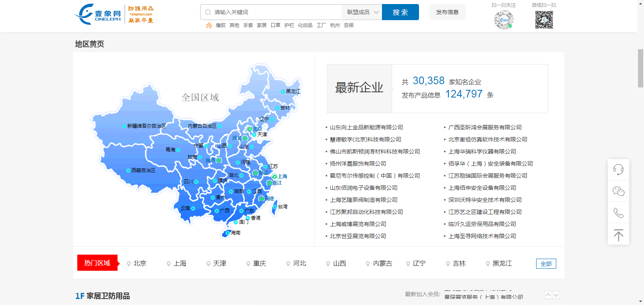Click the 发布信息 button
Image resolution: width=644 pixels, height=305 pixels.
pos(447,12)
